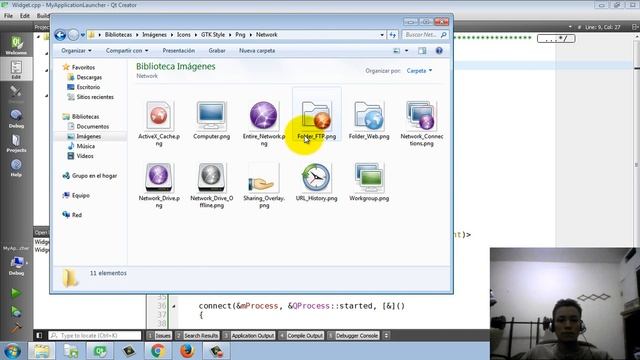Select the Computer.png file icon
The image size is (640, 360).
coord(211,115)
